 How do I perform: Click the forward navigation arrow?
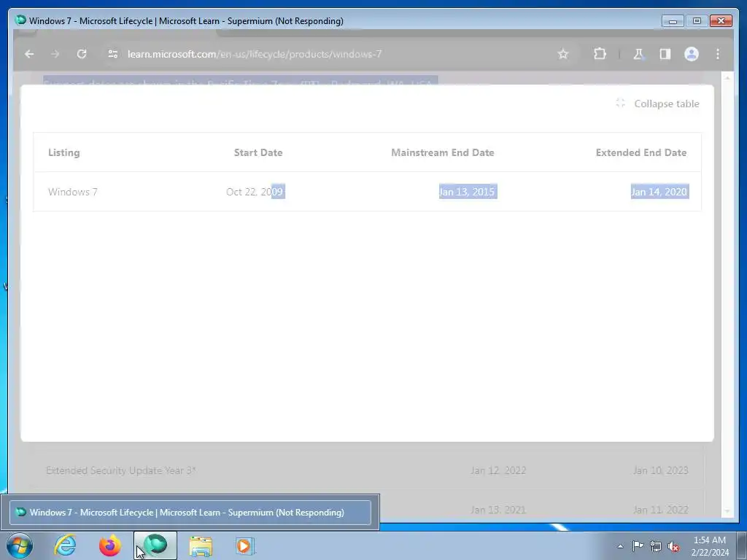click(55, 54)
